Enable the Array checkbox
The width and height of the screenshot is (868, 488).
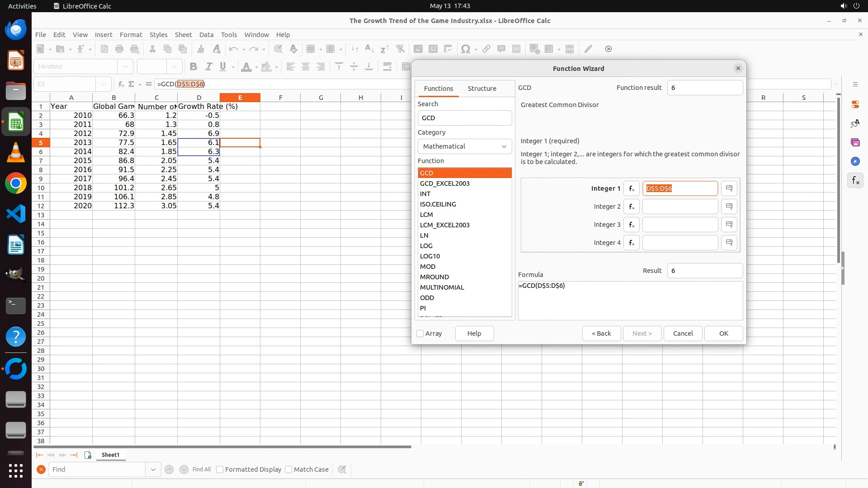pyautogui.click(x=420, y=333)
